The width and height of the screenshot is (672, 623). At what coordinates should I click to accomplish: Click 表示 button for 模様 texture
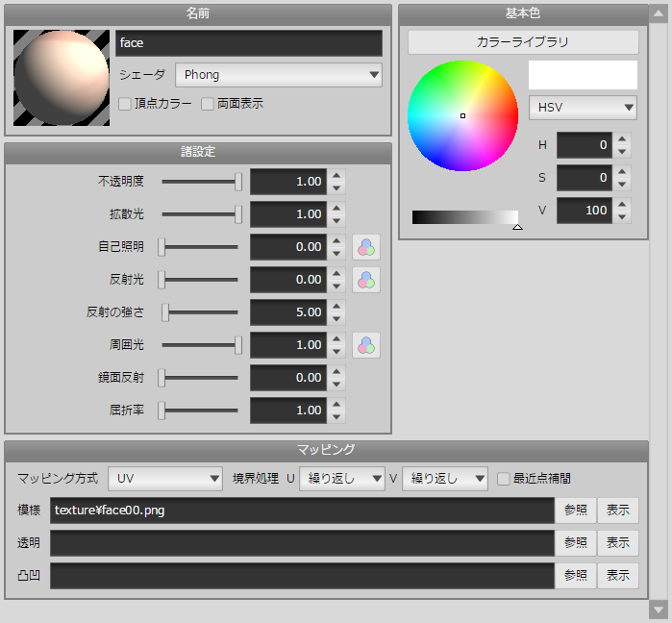pos(618,511)
